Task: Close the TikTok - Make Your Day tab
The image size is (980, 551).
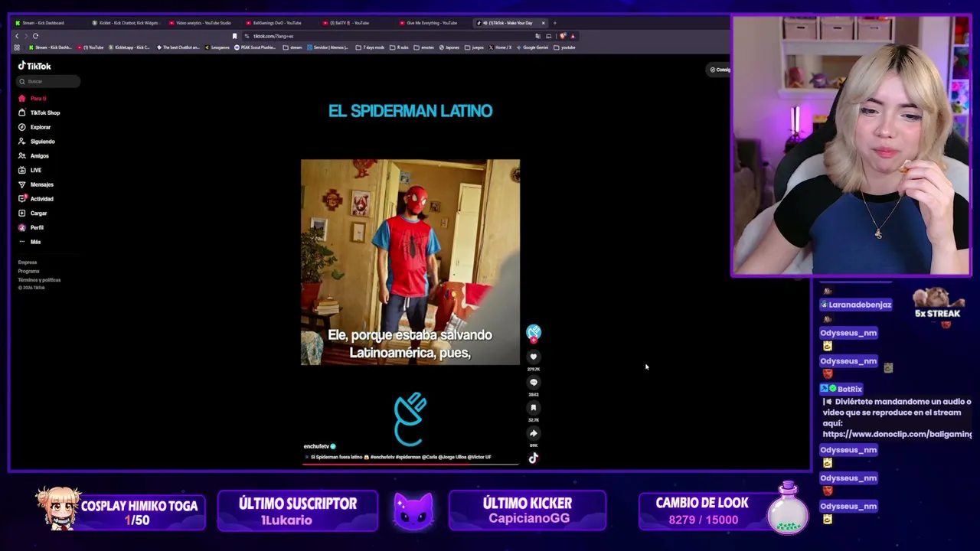Action: pos(543,23)
